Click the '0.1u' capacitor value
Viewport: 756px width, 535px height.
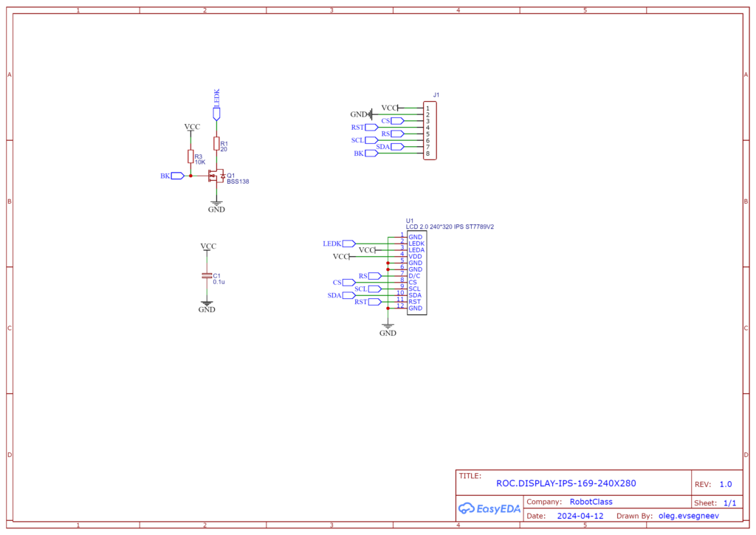click(x=219, y=282)
